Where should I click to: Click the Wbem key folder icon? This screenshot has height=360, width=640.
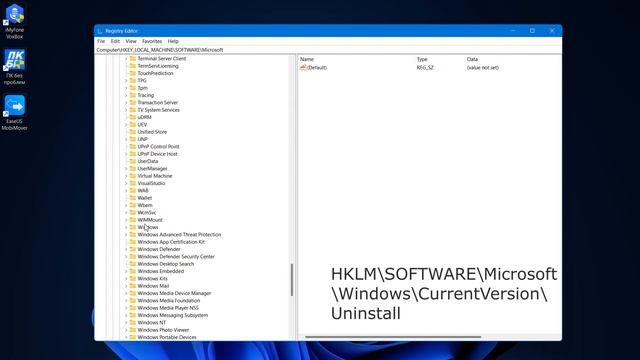(x=133, y=205)
